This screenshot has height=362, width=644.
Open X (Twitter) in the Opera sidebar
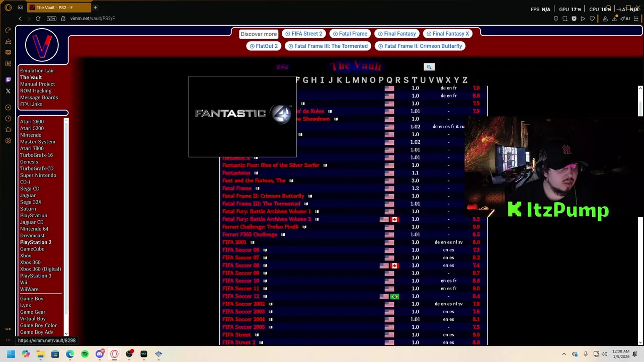[x=8, y=91]
